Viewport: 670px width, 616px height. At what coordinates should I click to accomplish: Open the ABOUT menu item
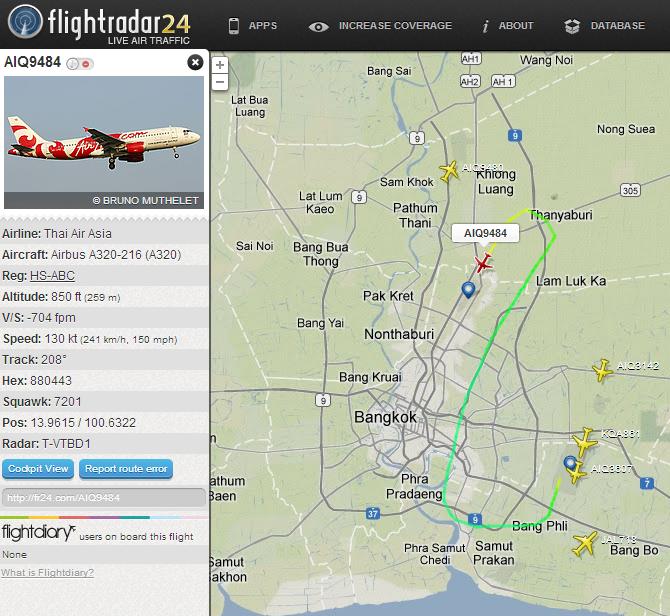(x=508, y=26)
